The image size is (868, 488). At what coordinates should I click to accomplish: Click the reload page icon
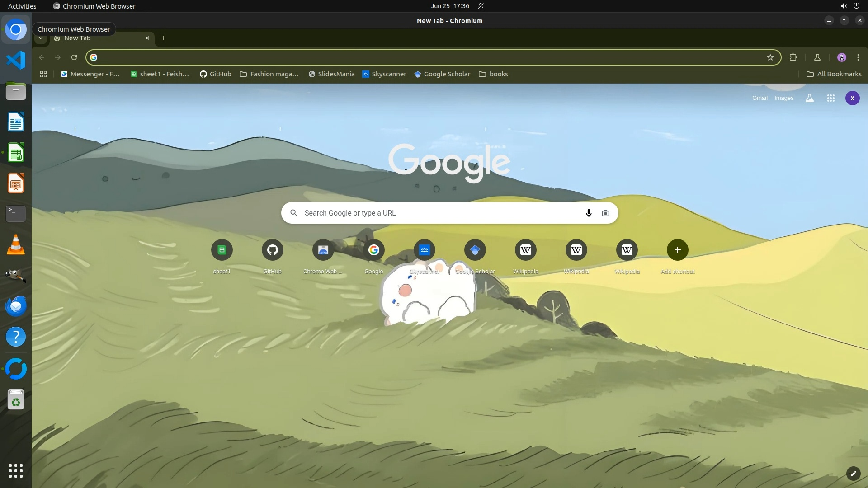[74, 57]
